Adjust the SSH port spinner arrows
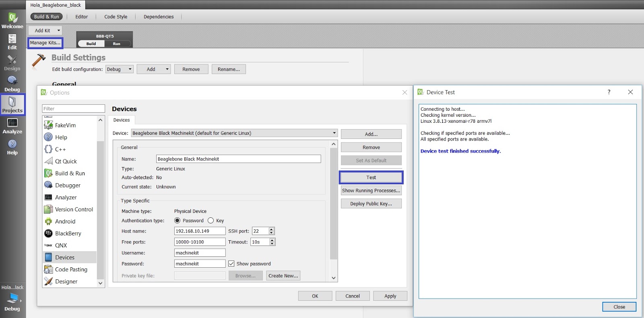644x318 pixels. pyautogui.click(x=272, y=231)
